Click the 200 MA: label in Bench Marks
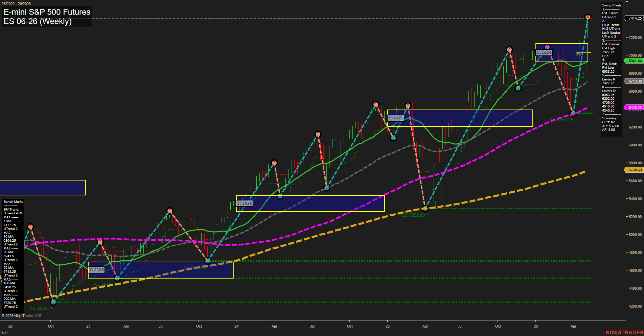Screen dimensions: 644x336 [9, 299]
